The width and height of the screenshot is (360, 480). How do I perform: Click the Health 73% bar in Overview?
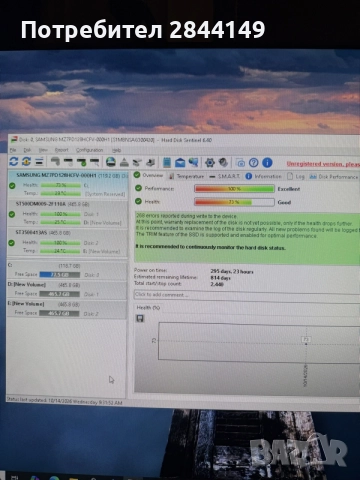pyautogui.click(x=234, y=202)
